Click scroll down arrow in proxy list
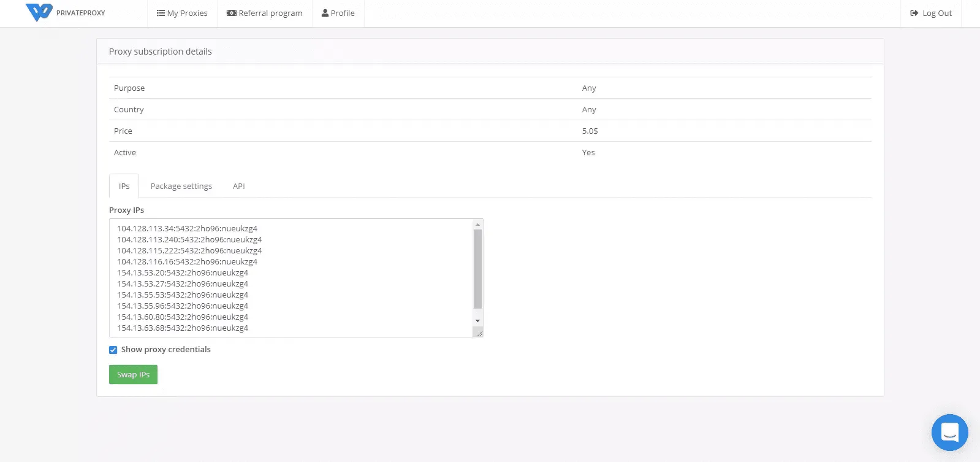 [x=477, y=321]
